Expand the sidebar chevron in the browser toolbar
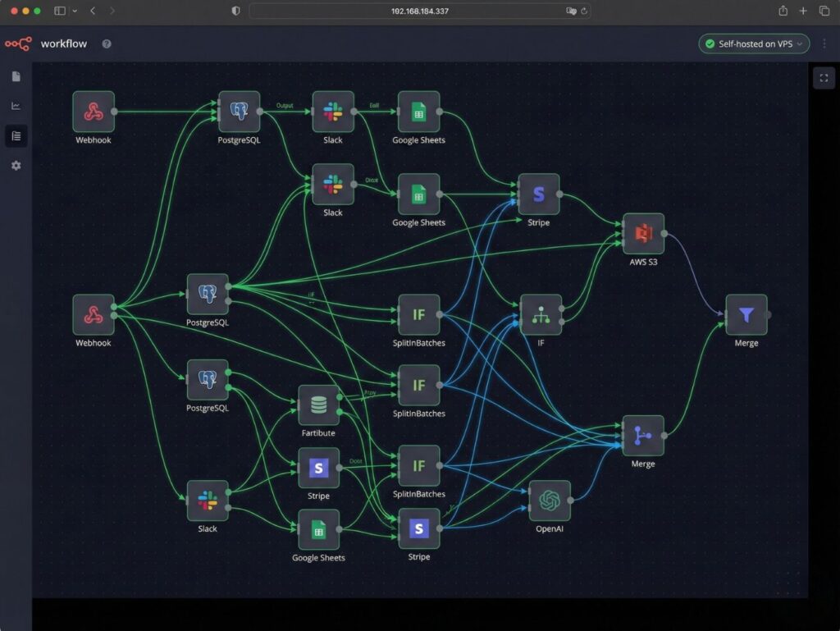This screenshot has width=840, height=631. [x=75, y=11]
